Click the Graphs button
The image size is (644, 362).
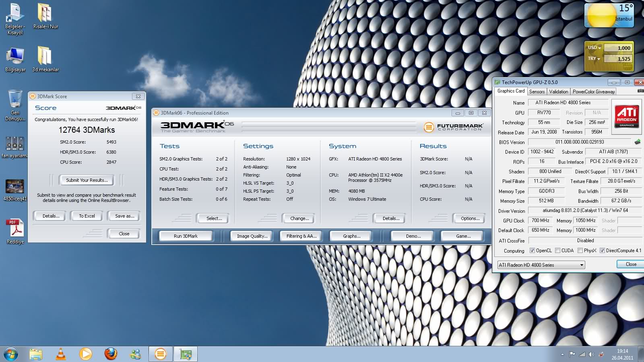pyautogui.click(x=351, y=236)
